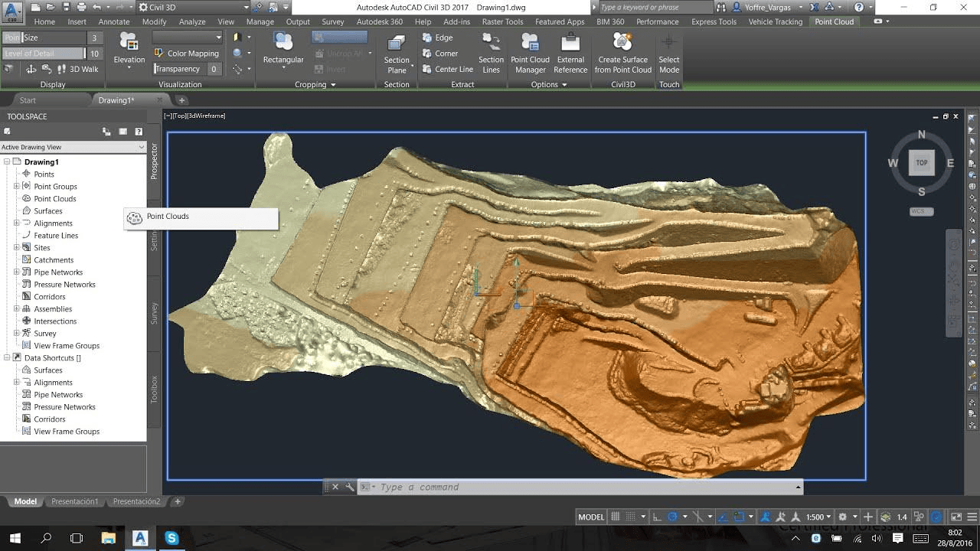
Task: Click the TOP face of the ViewCube
Action: [922, 162]
